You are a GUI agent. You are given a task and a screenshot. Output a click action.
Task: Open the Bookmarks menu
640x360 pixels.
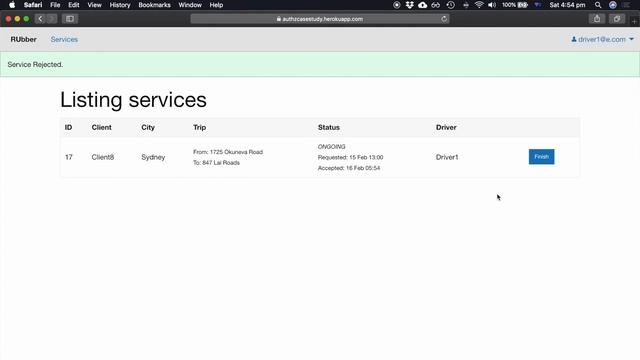pyautogui.click(x=154, y=5)
